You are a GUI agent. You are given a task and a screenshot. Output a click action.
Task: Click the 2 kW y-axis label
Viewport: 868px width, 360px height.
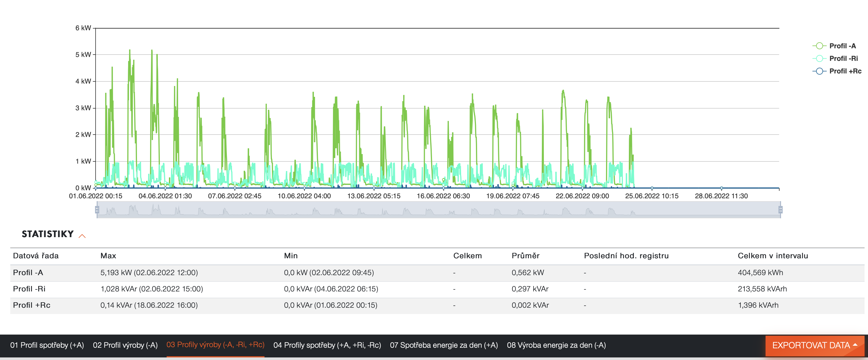[x=83, y=135]
